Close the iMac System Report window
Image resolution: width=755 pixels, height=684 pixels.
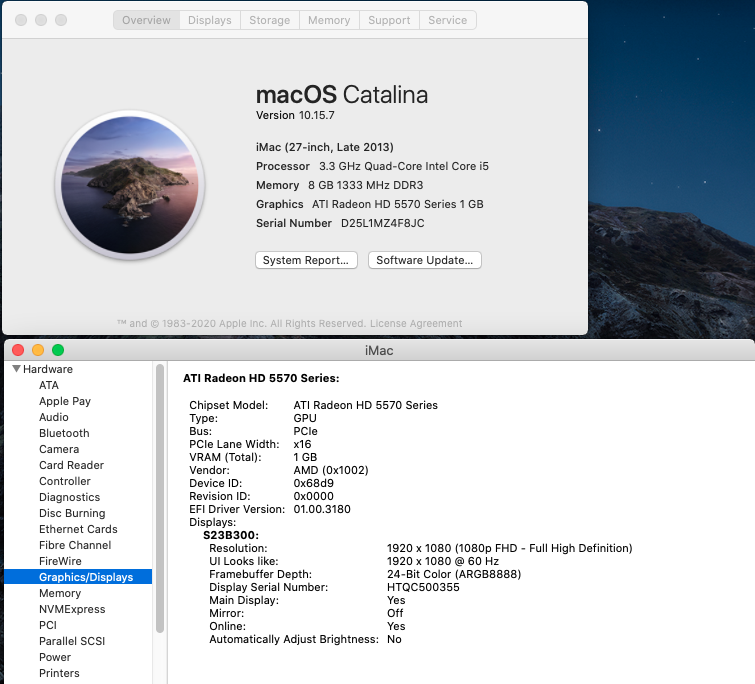(18, 350)
